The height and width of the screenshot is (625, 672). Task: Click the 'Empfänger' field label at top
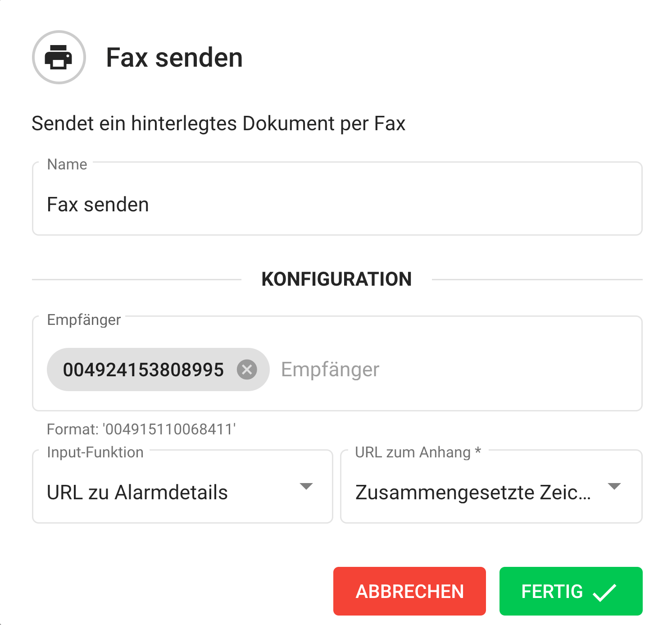pos(84,320)
